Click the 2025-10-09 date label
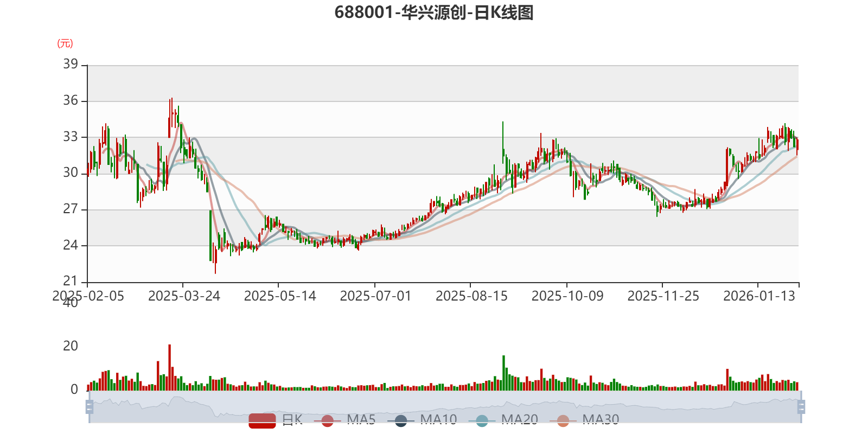The image size is (868, 434). (x=567, y=296)
